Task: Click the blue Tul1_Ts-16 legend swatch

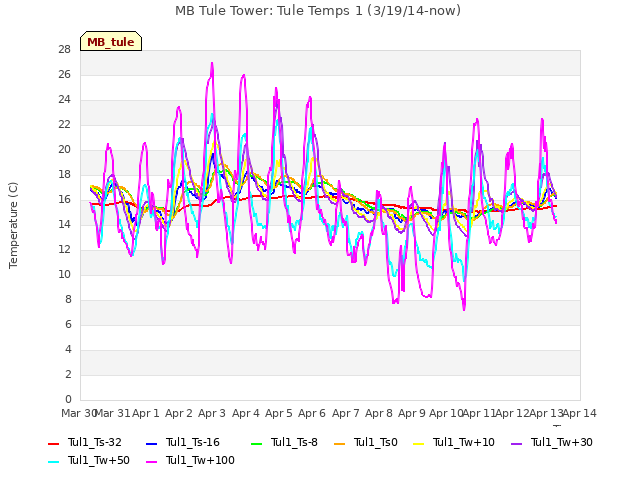Action: click(151, 443)
